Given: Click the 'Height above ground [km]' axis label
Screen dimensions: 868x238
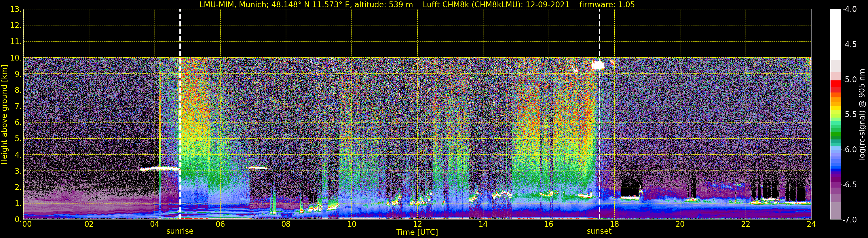Looking at the screenshot, I should 4,115.
